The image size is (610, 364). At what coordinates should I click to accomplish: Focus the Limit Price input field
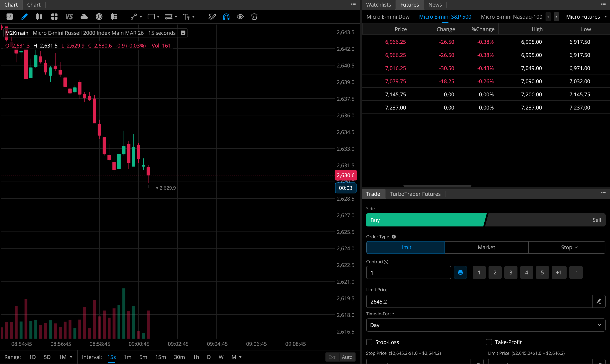tap(479, 301)
